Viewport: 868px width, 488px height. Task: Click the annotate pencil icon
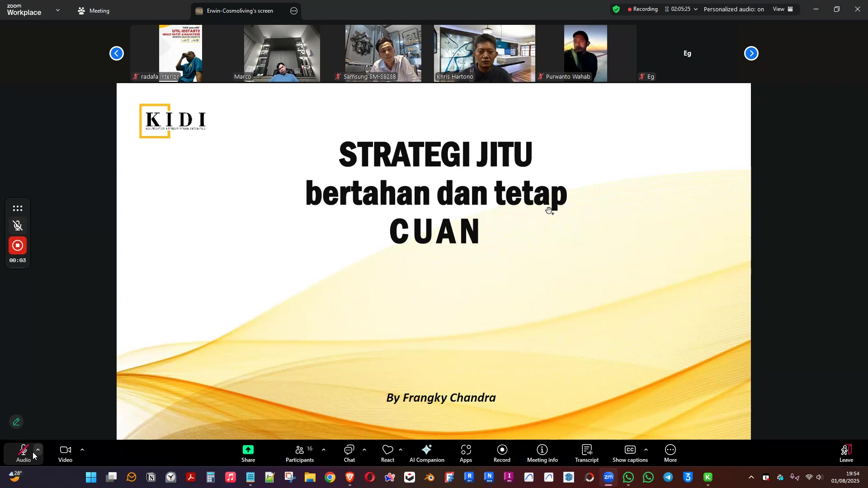click(x=16, y=422)
